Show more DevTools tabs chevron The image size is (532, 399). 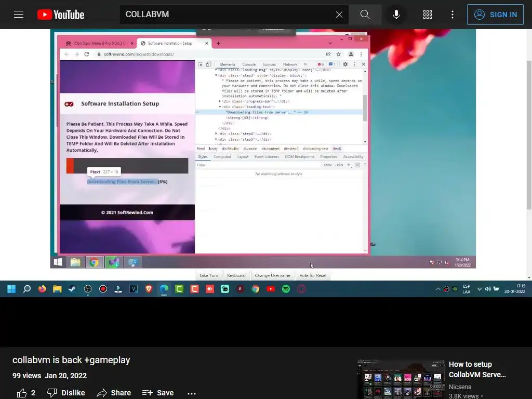(x=305, y=64)
